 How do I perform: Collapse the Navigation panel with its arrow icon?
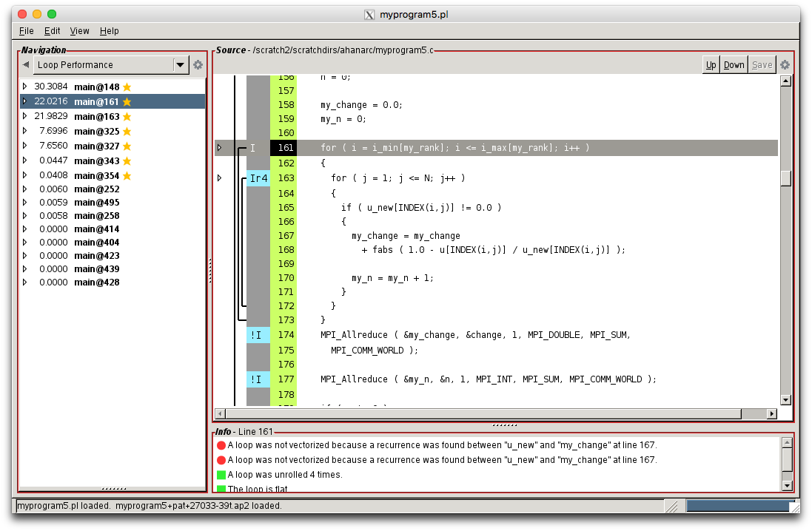tap(26, 65)
